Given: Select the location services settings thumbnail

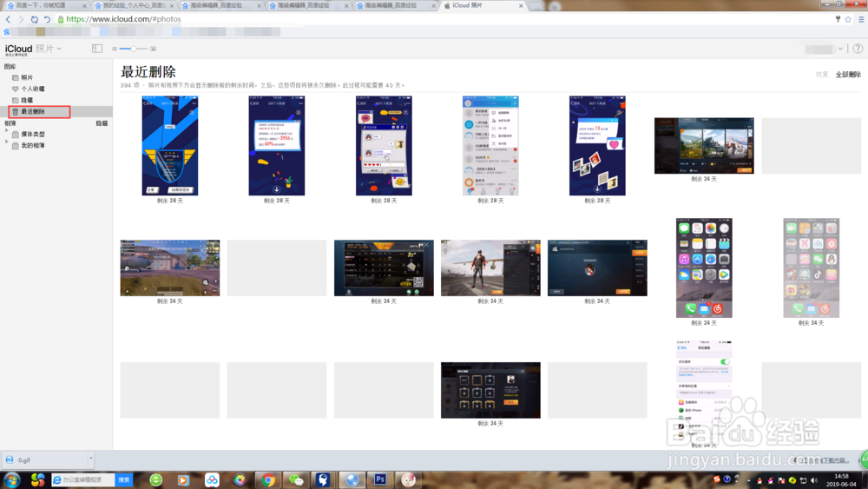Looking at the screenshot, I should click(704, 391).
